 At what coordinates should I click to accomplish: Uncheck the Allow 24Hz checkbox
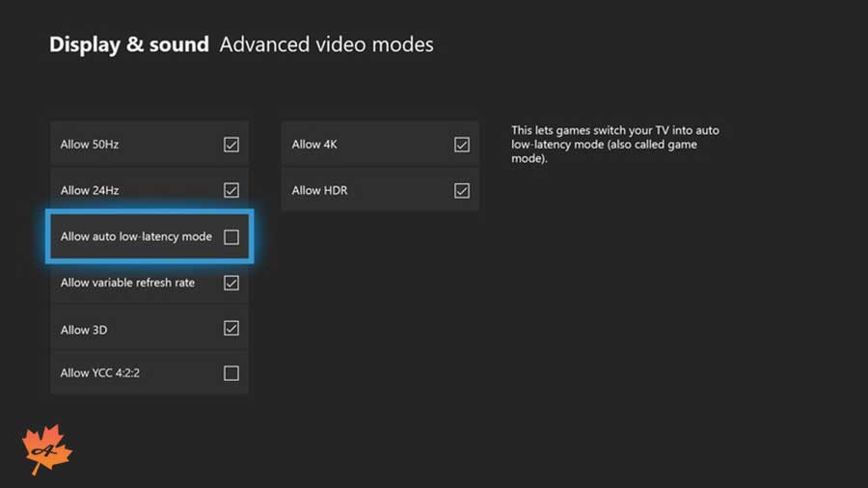[231, 190]
